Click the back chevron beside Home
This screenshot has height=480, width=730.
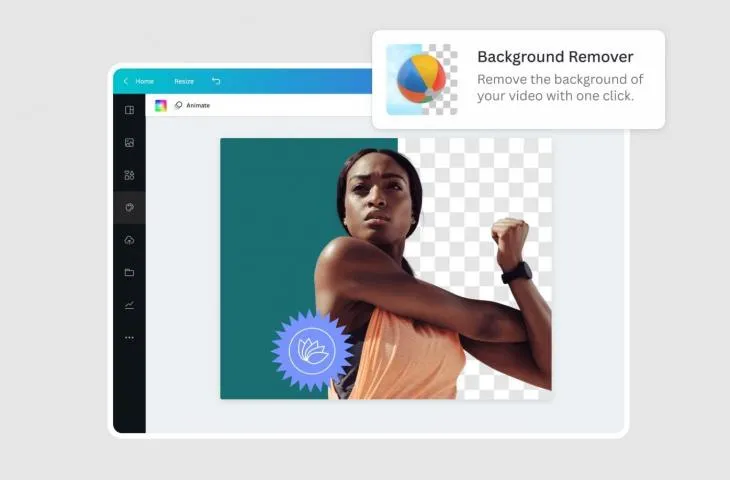click(125, 81)
